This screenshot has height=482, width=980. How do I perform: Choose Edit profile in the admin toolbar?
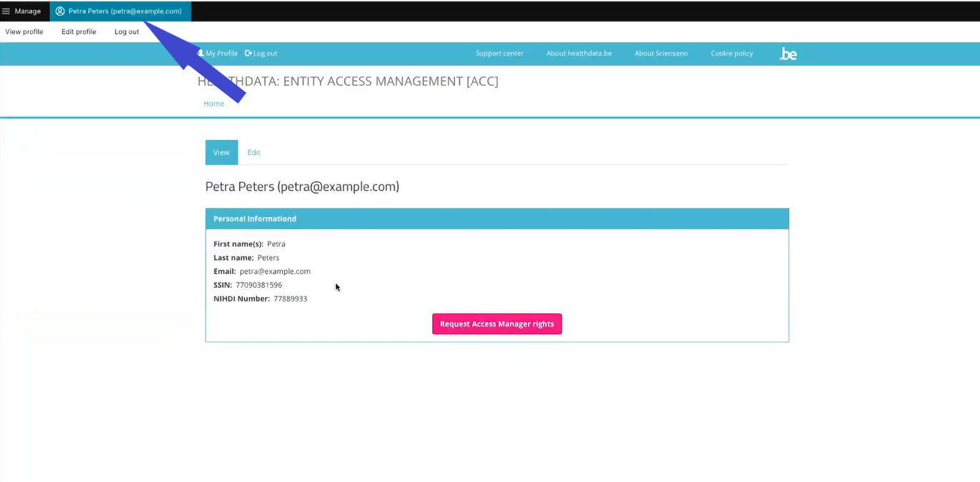(x=79, y=32)
